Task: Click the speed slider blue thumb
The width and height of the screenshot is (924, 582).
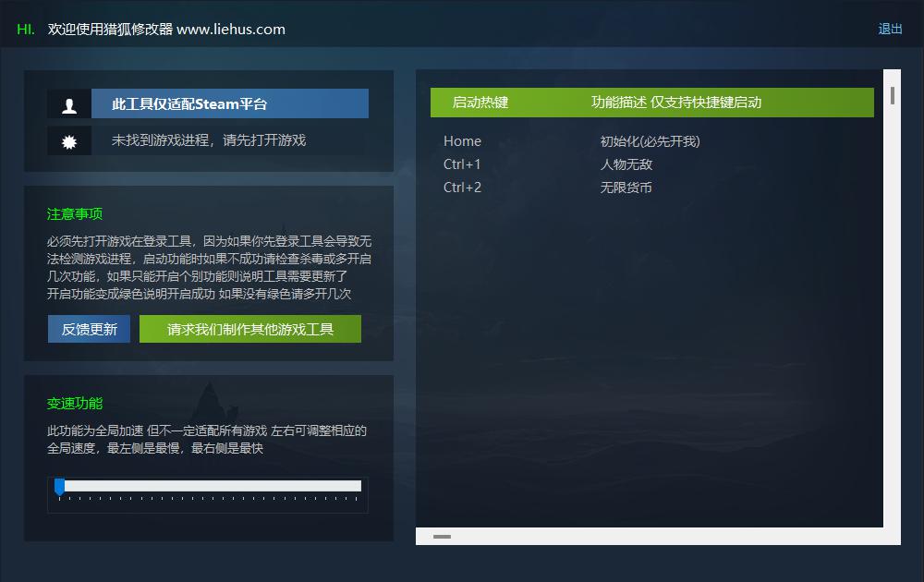Action: pos(59,487)
